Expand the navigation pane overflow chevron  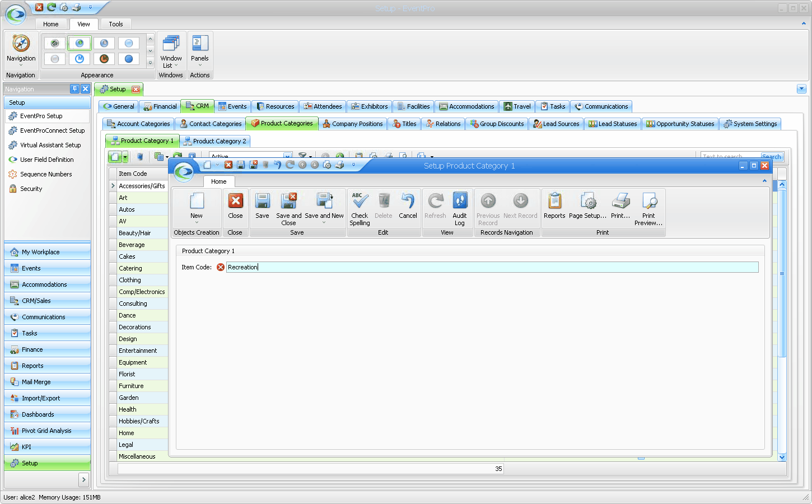click(84, 479)
